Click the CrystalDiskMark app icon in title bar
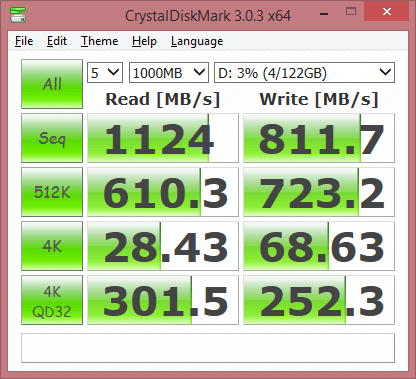Screen dimensions: 416x379 click(x=18, y=15)
